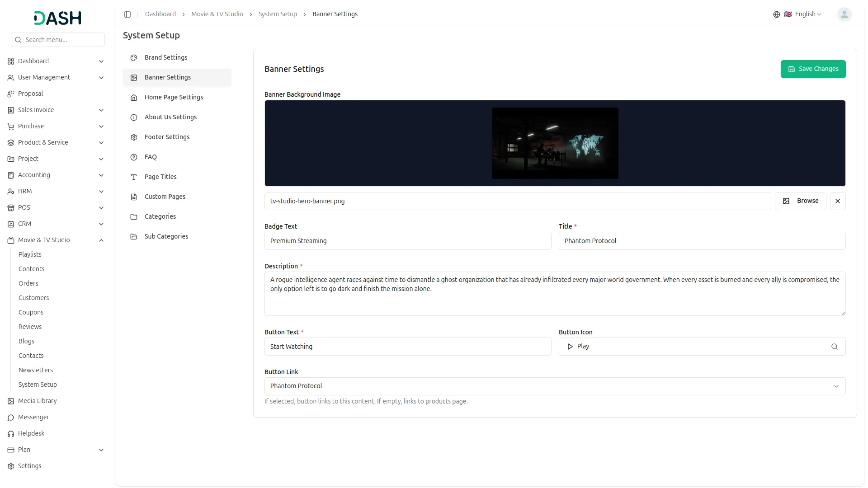Click the Brand Settings palette icon
The image size is (868, 488).
pyautogui.click(x=134, y=58)
